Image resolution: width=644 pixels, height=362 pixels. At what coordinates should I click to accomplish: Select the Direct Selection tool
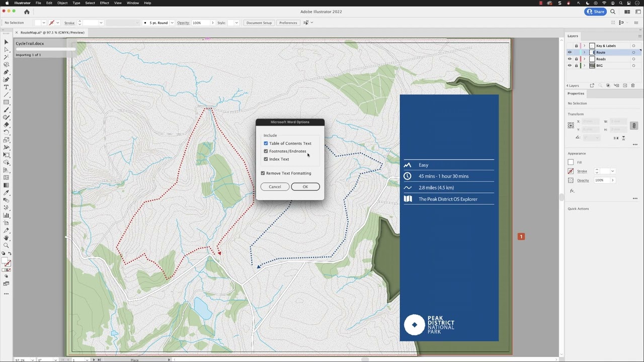(6, 50)
